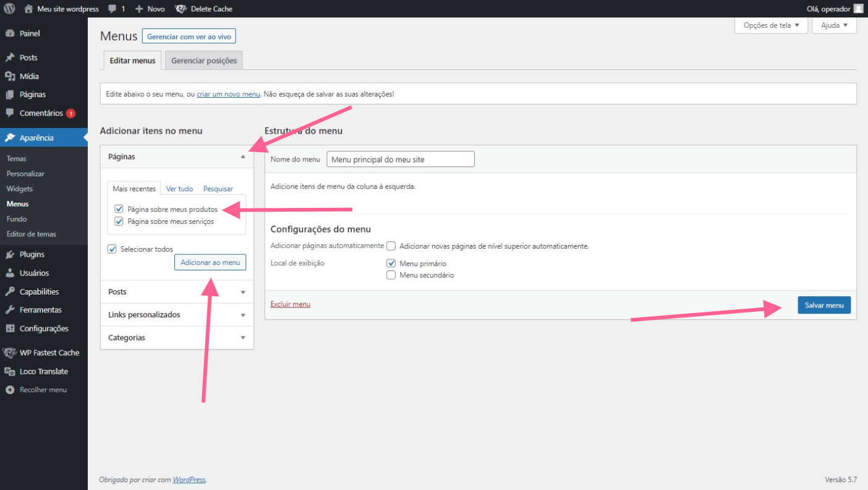Click the WP Fastest Cache cheetah sidebar icon
Screen dimensions: 868x490
pyautogui.click(x=9, y=353)
